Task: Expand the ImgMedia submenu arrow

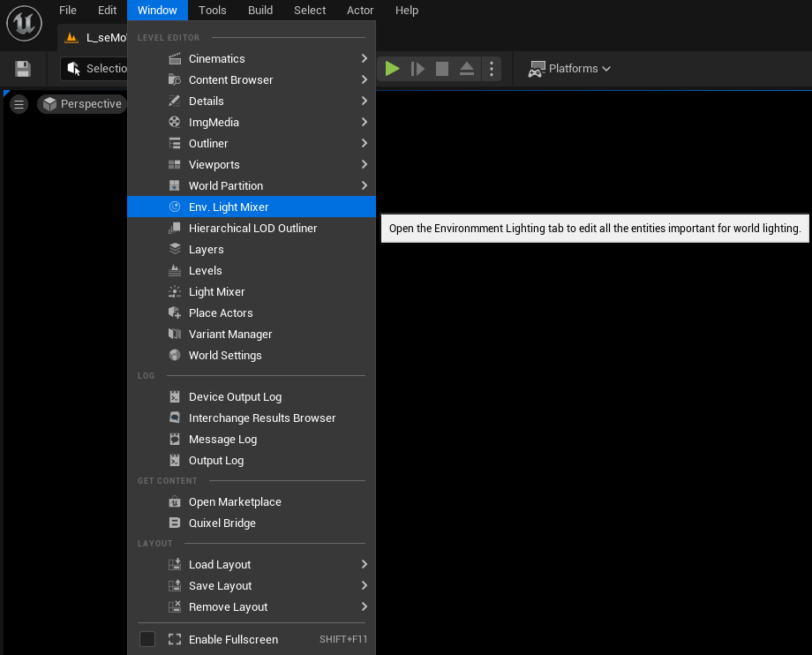Action: pos(364,122)
